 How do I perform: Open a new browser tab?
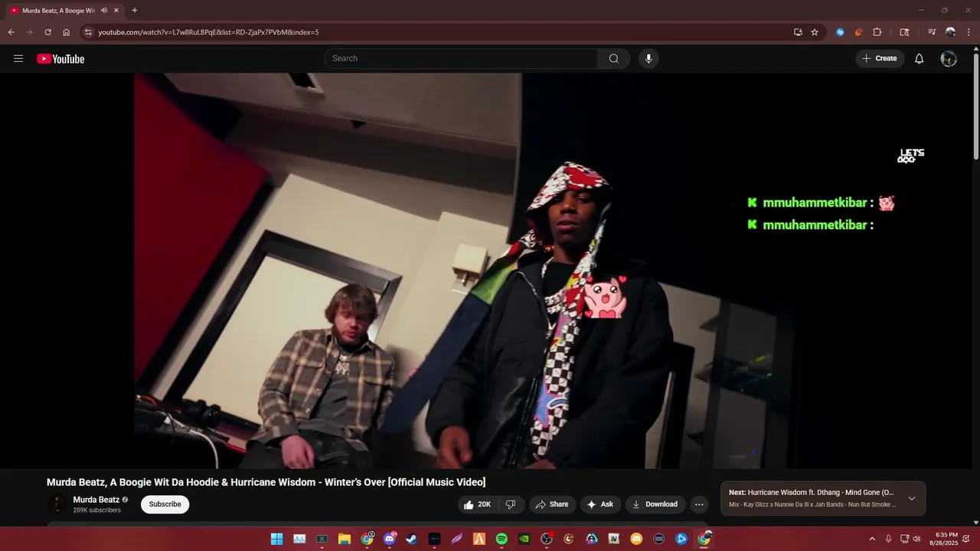[x=135, y=11]
